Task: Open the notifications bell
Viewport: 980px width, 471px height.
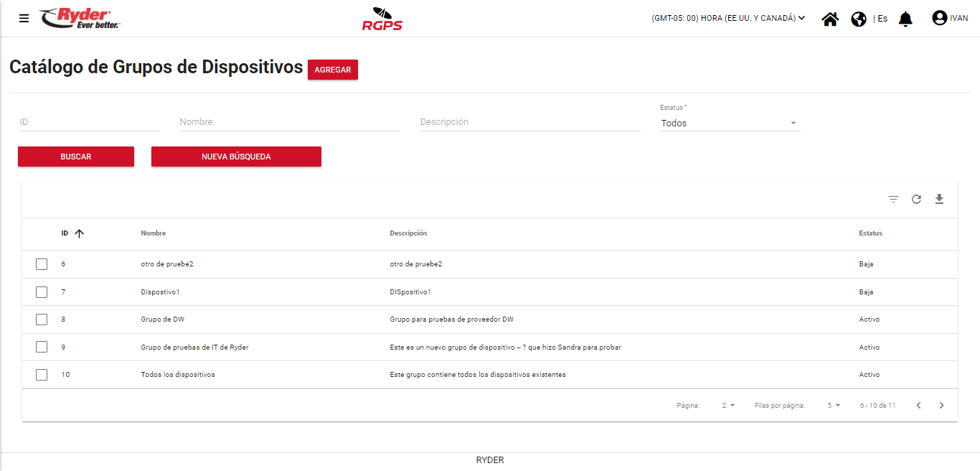Action: pos(905,19)
